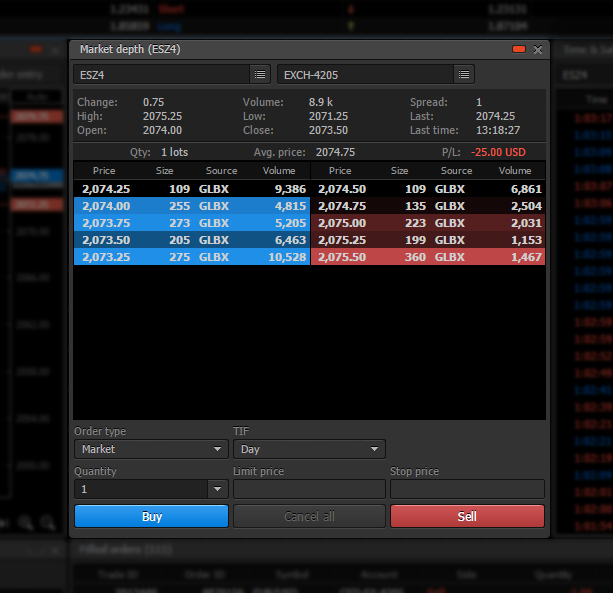Viewport: 613px width, 593px height.
Task: Close the Market depth window
Action: 538,49
